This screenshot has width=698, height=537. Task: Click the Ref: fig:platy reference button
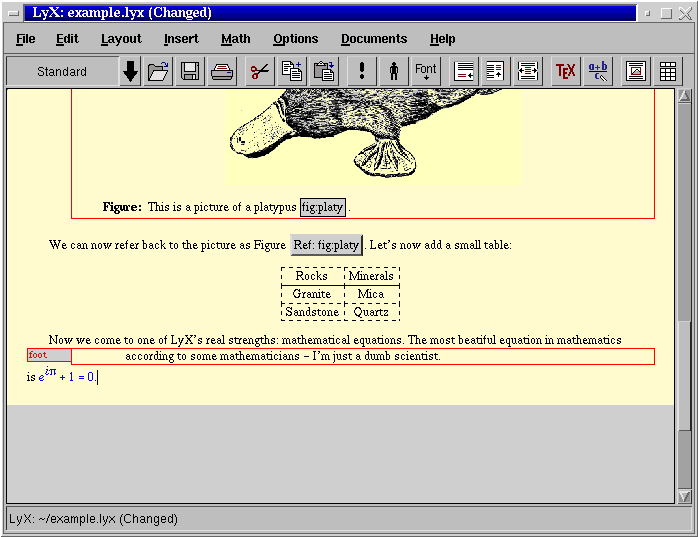[326, 245]
